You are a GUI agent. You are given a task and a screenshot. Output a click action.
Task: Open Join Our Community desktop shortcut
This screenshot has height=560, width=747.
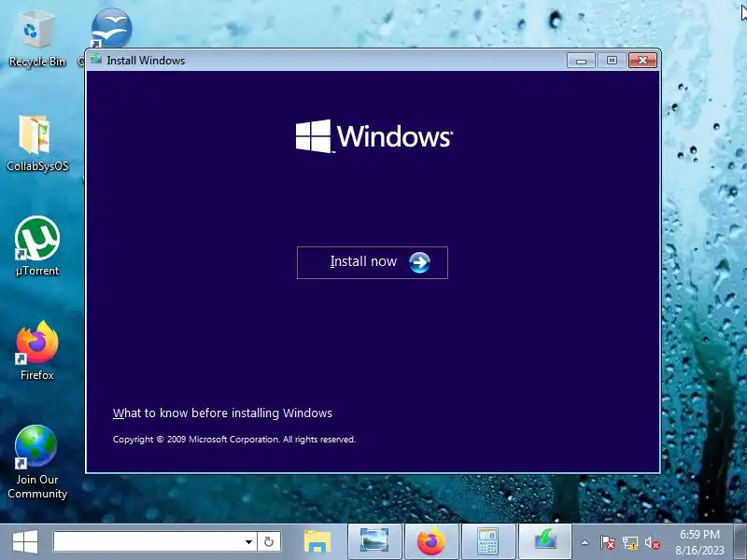tap(37, 462)
